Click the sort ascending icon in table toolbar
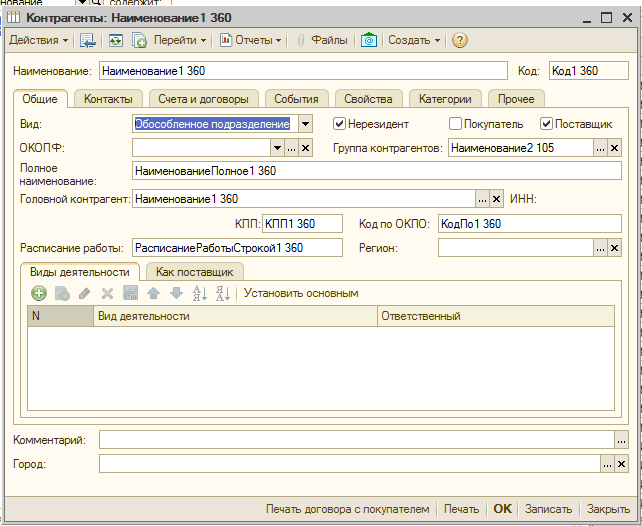The height and width of the screenshot is (526, 642). [198, 293]
